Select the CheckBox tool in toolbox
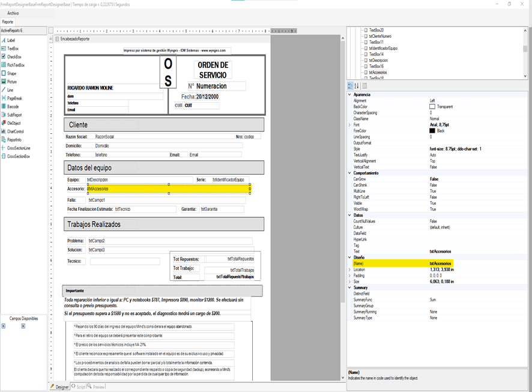The image size is (532, 392). click(x=14, y=56)
